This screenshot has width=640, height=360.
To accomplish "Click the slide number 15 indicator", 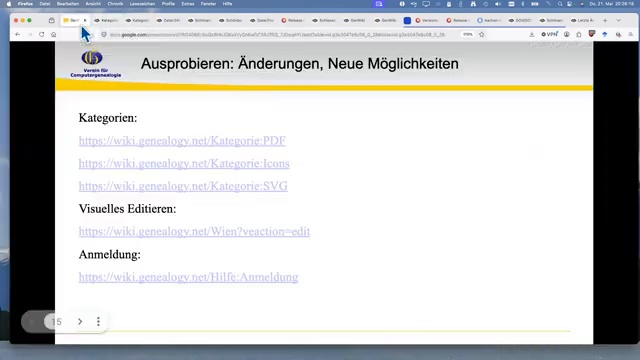I will point(57,322).
